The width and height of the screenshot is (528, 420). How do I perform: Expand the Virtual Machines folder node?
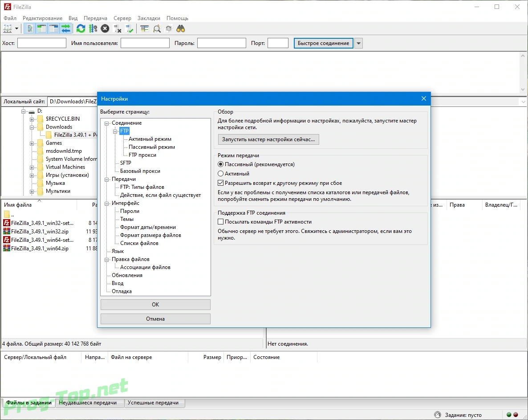(32, 167)
